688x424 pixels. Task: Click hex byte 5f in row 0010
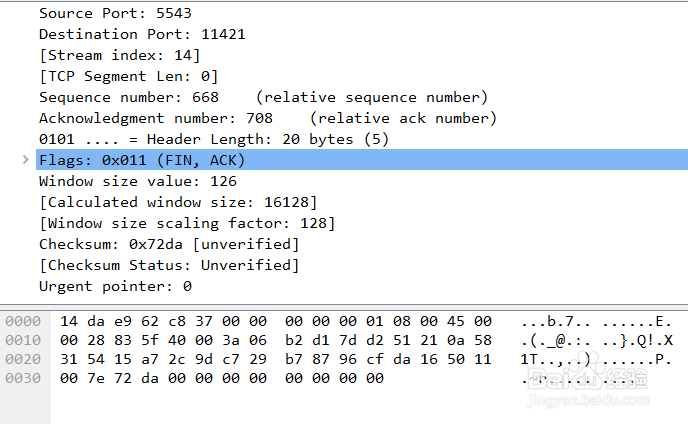150,340
